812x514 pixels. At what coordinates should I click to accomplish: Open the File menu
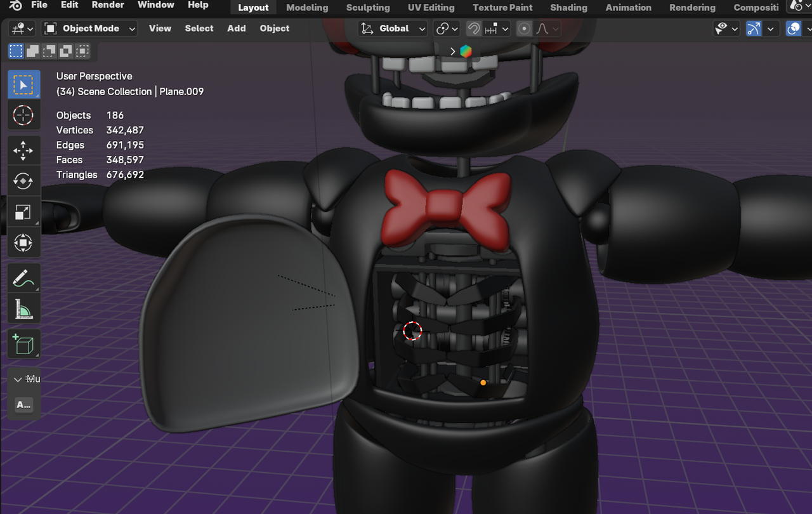click(x=39, y=5)
